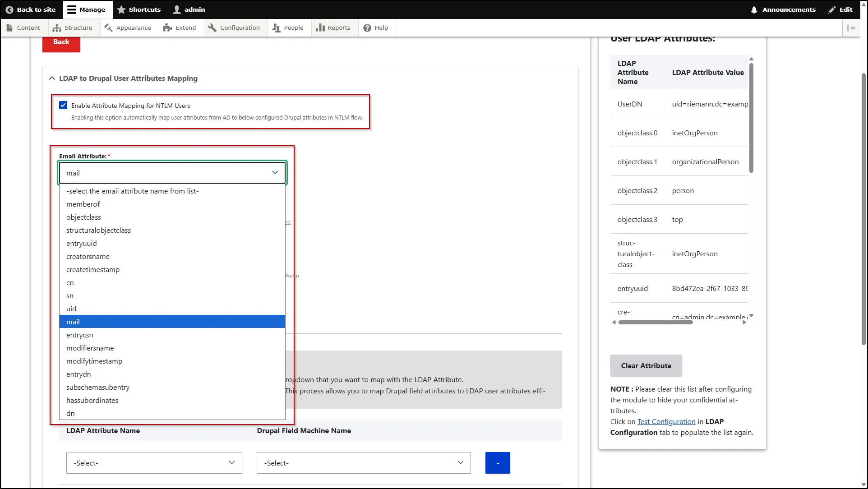Open the Test Configuration link
This screenshot has height=489, width=868.
coord(666,421)
